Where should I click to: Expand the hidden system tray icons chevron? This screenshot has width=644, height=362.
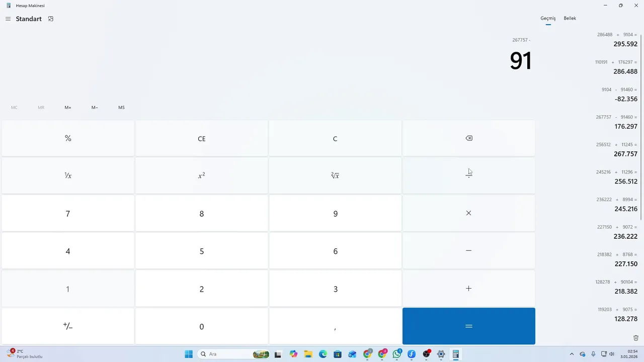pyautogui.click(x=572, y=354)
